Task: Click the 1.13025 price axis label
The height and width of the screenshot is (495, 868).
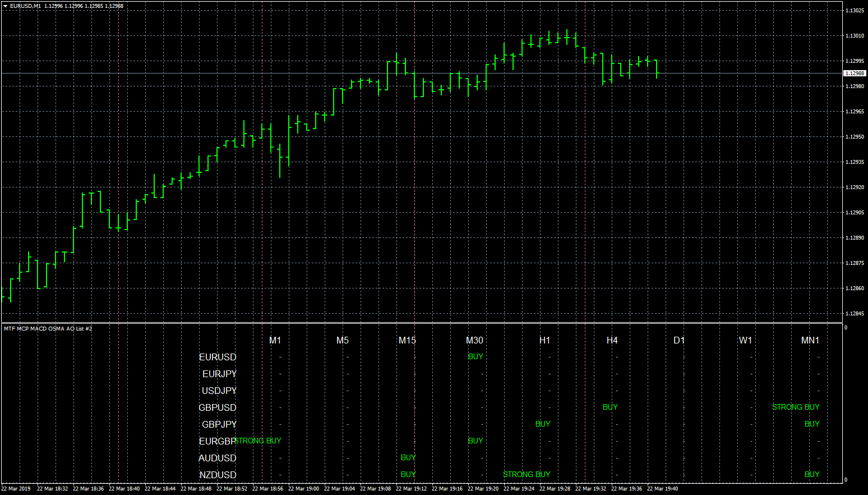Action: (855, 11)
